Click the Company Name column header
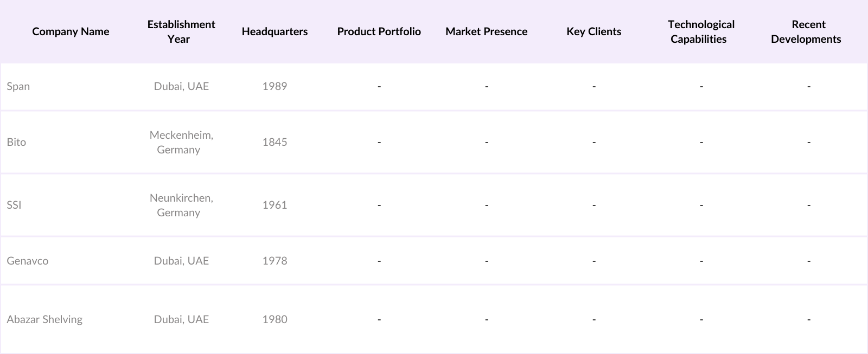 pos(71,31)
